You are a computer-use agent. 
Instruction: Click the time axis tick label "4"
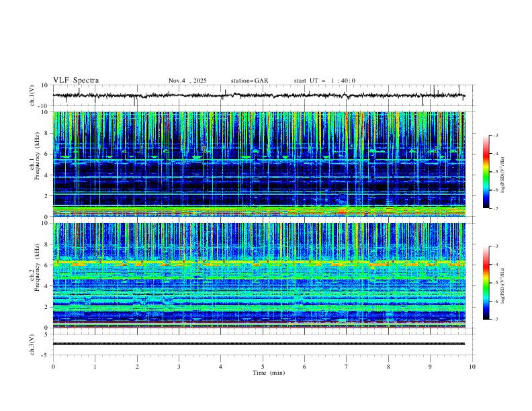[220, 367]
